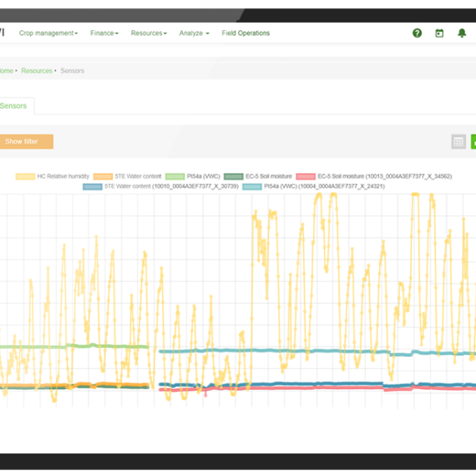
Task: Click blue 5TE Water content 10010 swatch
Action: [x=93, y=186]
